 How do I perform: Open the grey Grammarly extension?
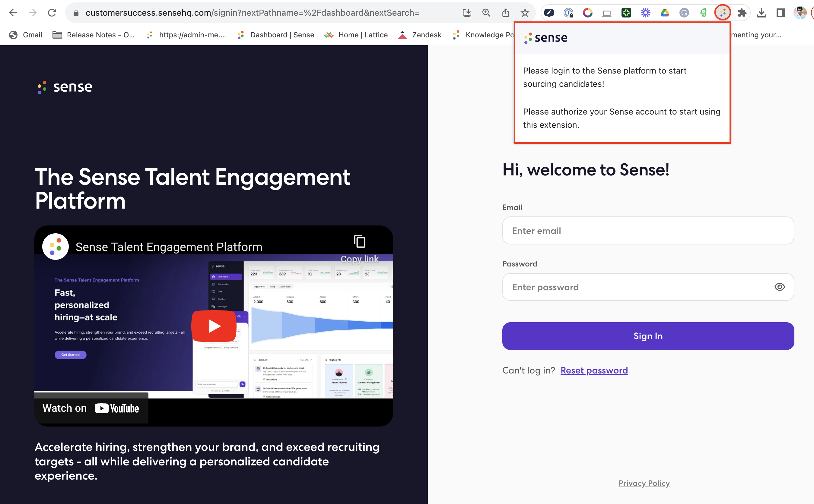684,13
